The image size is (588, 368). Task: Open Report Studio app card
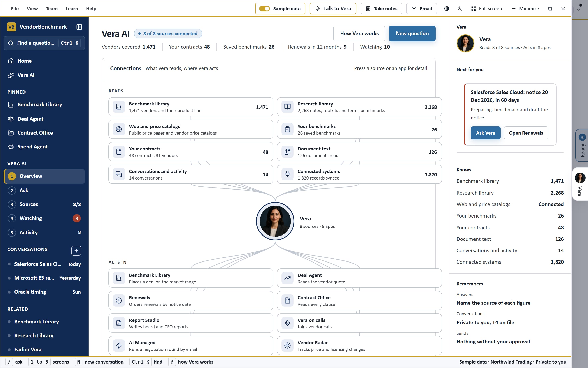point(191,323)
